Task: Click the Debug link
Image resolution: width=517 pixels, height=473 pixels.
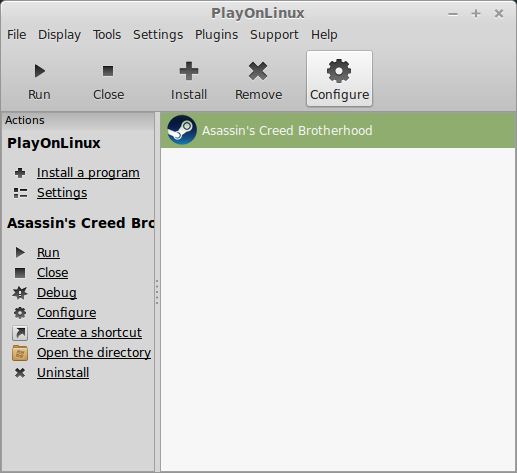Action: 57,293
